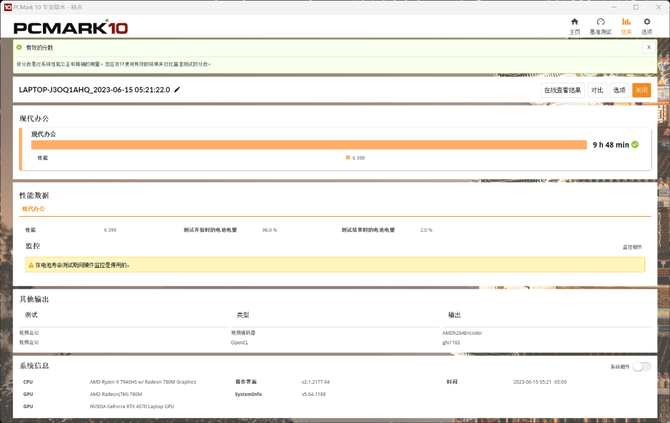Toggle the 系统细节 system details switch
670x423 pixels.
coord(641,367)
